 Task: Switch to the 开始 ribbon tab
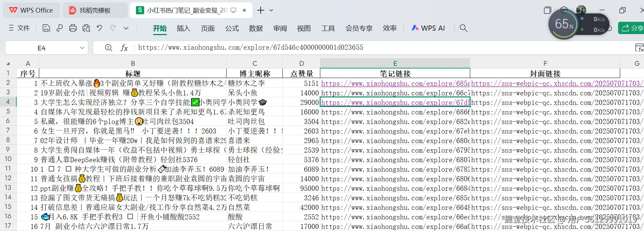[x=160, y=28]
